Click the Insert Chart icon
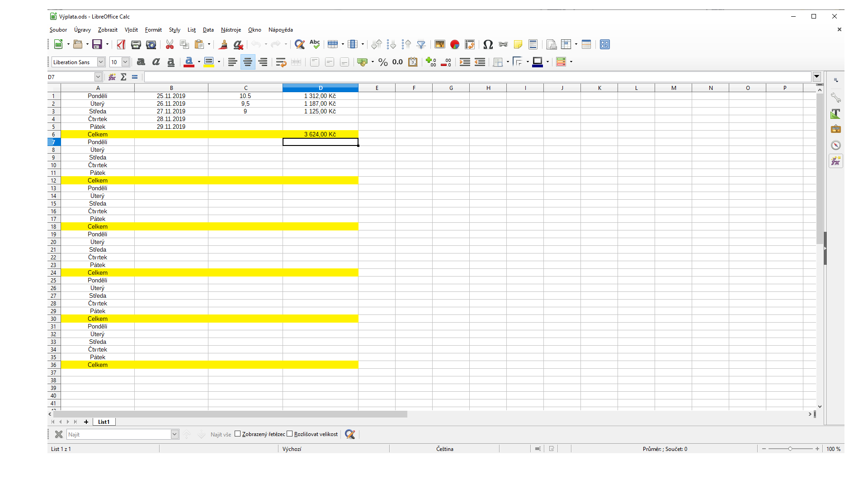This screenshot has width=868, height=488. (455, 44)
